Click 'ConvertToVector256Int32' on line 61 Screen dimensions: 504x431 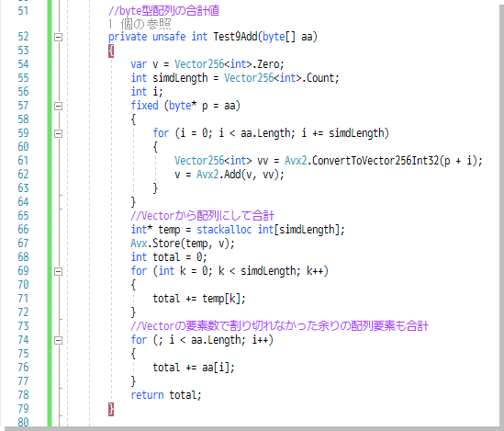tap(375, 161)
